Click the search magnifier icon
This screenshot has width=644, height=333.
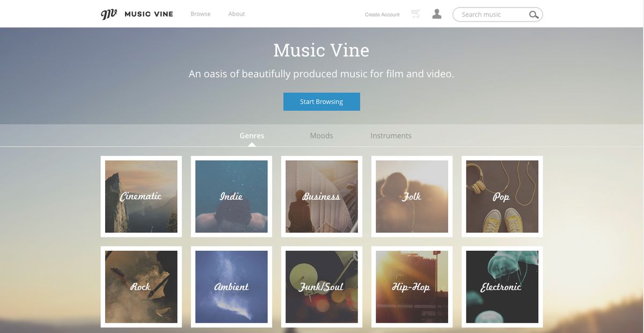point(533,15)
